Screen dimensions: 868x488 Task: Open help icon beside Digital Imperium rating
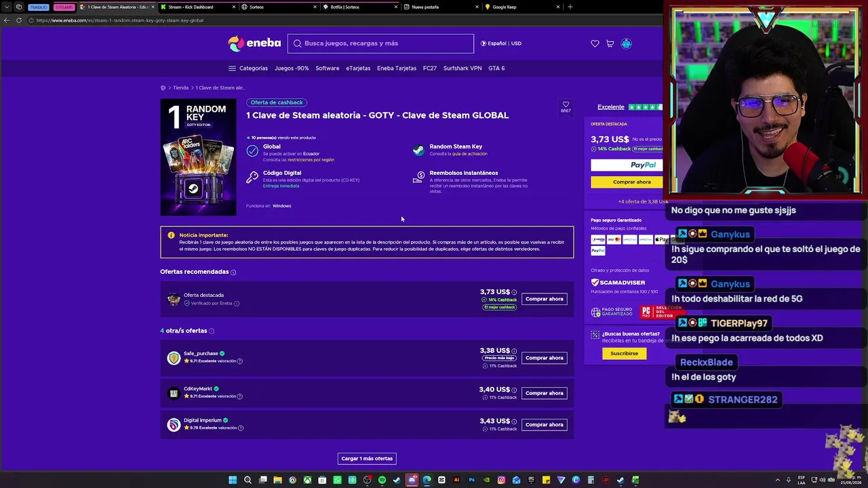(240, 428)
